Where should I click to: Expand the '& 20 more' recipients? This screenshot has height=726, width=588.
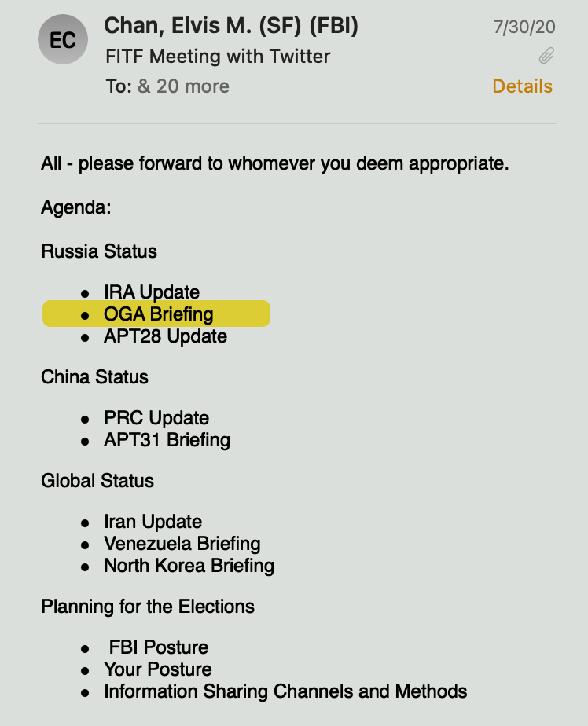point(183,86)
